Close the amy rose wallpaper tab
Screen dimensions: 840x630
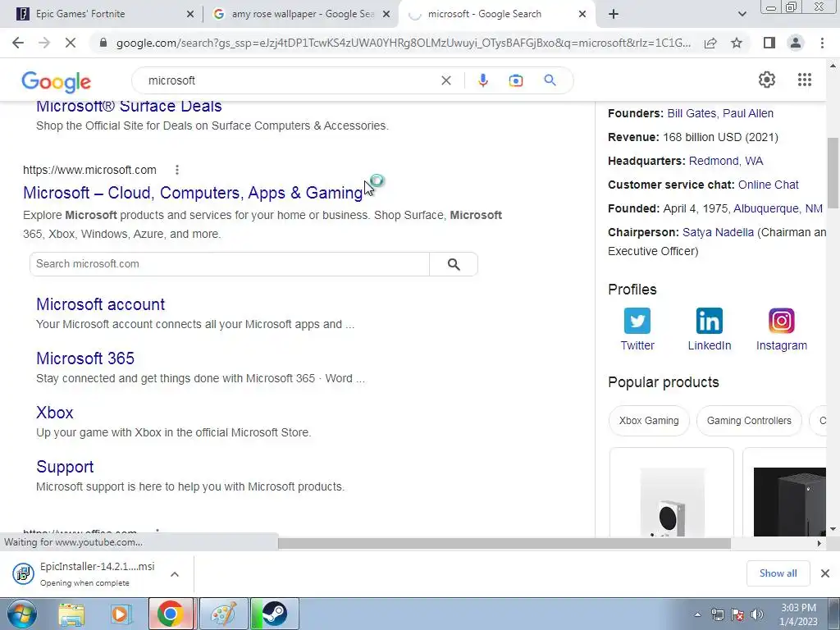click(386, 14)
